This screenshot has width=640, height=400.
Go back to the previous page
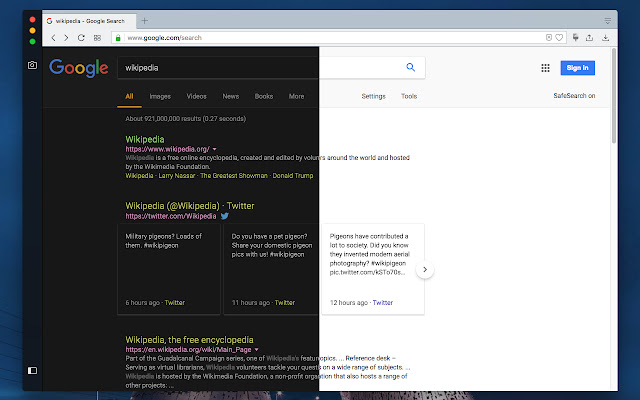tap(53, 38)
